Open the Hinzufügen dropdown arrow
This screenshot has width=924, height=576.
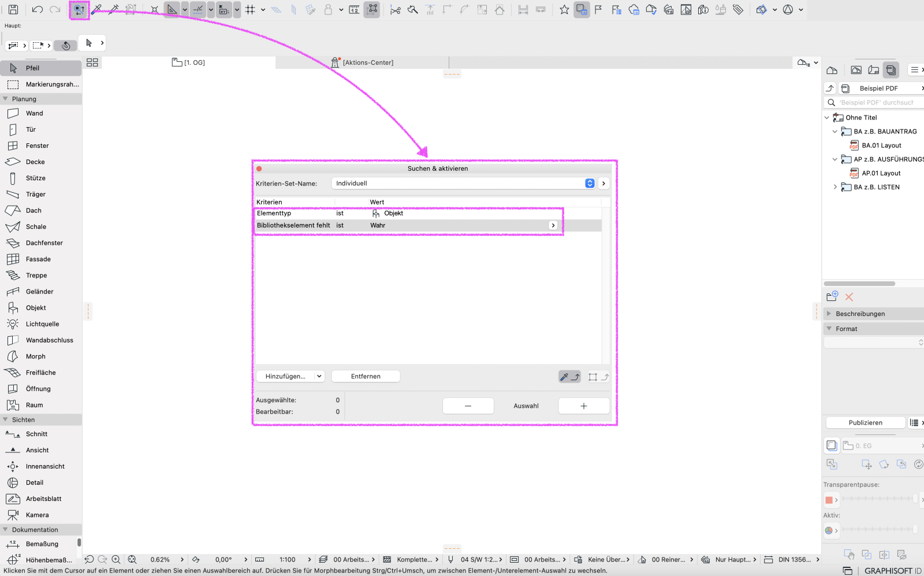(319, 376)
